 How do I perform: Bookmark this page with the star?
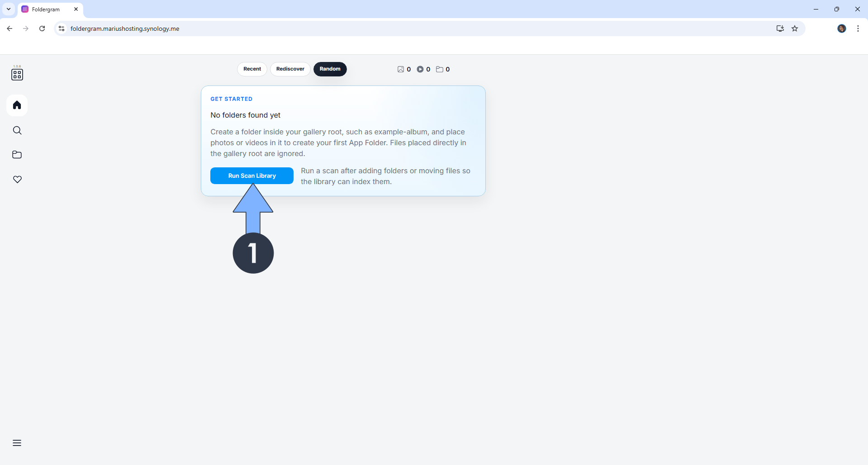tap(795, 28)
